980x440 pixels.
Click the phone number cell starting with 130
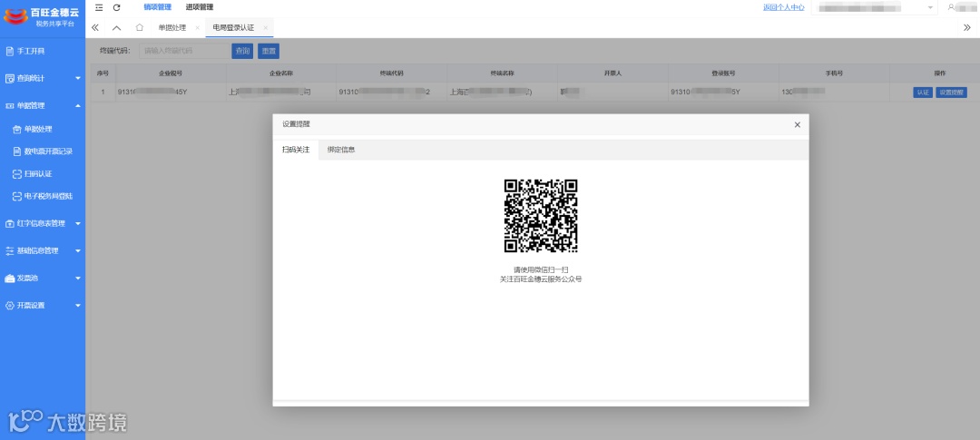(x=834, y=93)
